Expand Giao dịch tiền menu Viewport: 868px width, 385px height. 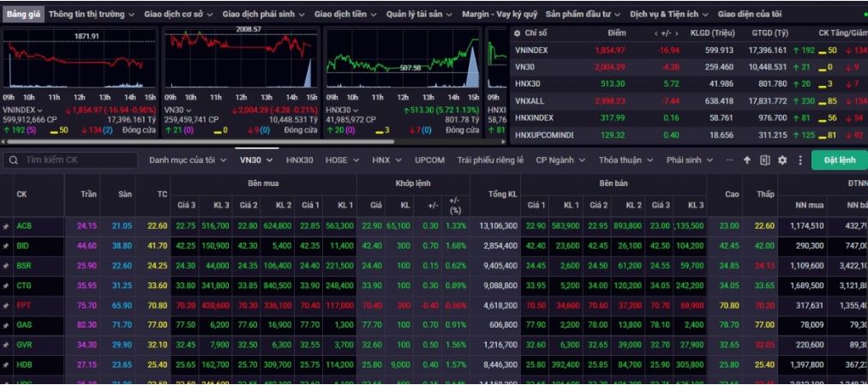345,15
